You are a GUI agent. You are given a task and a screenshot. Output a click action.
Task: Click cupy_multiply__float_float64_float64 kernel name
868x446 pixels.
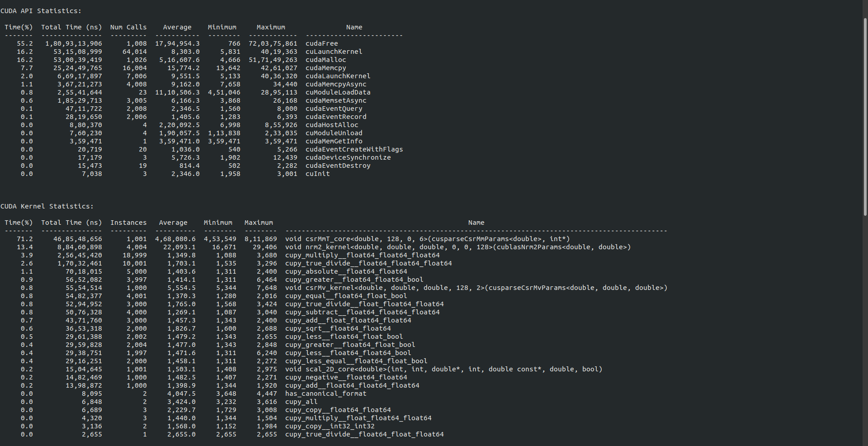[359, 418]
